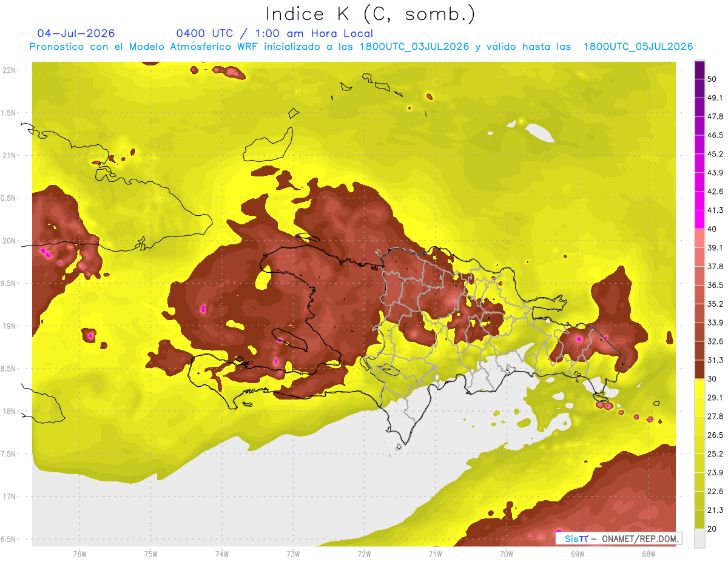The width and height of the screenshot is (728, 562).
Task: Click the "18N" latitude label
Action: click(x=9, y=411)
